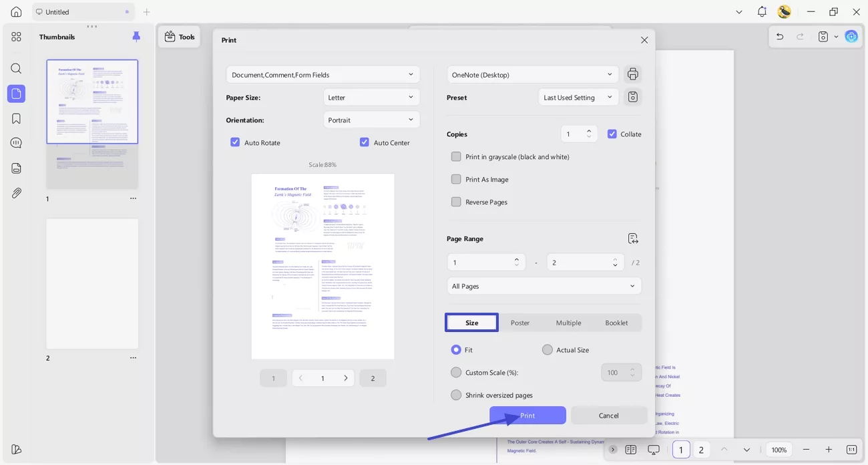Viewport: 868px width, 465px height.
Task: Open the Paper Size Letter dropdown
Action: point(371,98)
